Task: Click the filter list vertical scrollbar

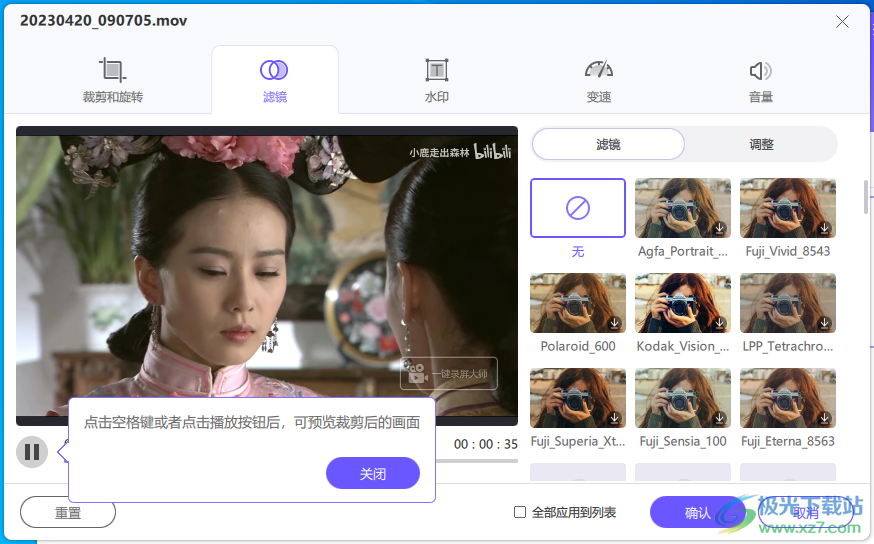Action: pos(866,197)
